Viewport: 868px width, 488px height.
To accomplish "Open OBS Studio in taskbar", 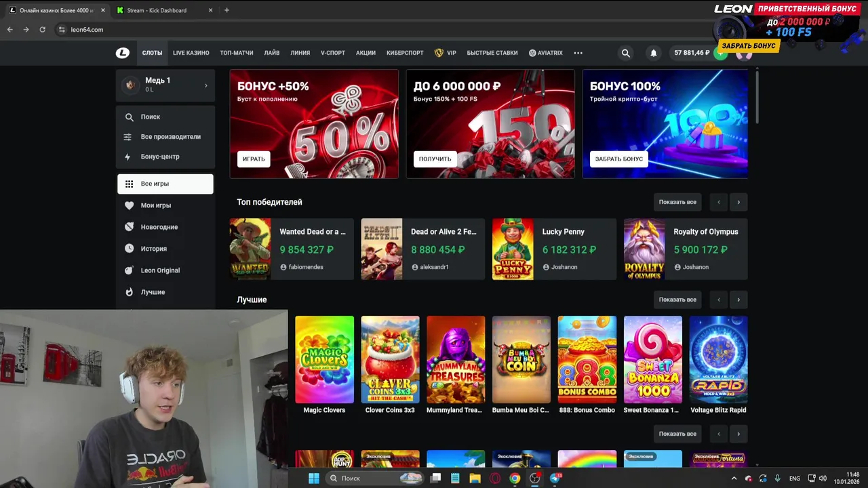I will tap(535, 479).
